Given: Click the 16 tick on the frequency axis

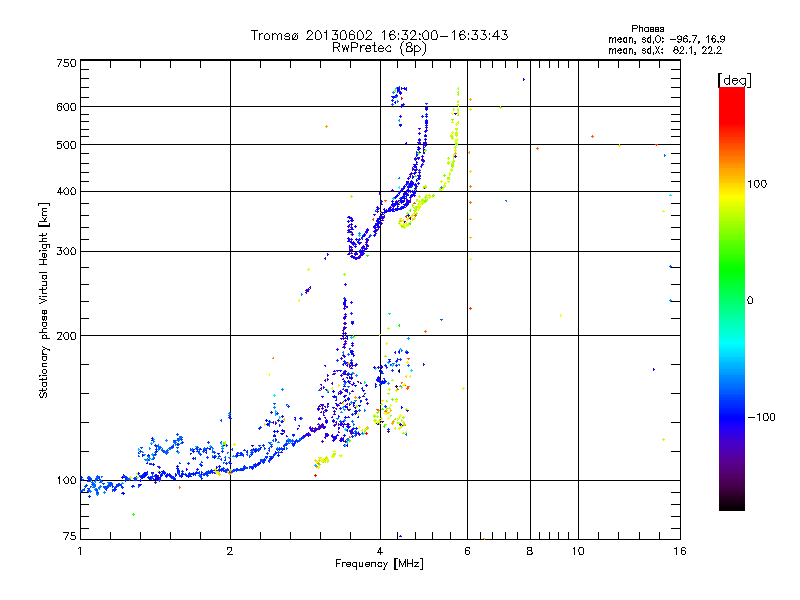Looking at the screenshot, I should [678, 551].
